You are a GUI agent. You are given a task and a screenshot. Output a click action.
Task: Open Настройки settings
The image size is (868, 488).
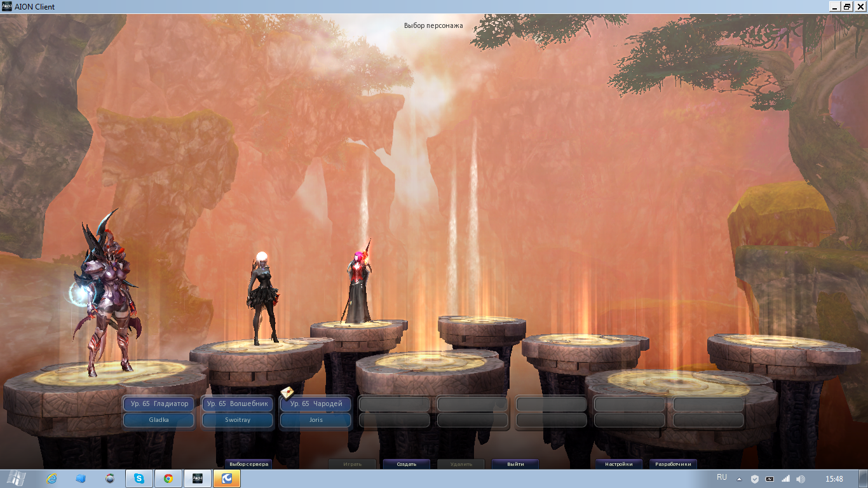[x=619, y=464]
